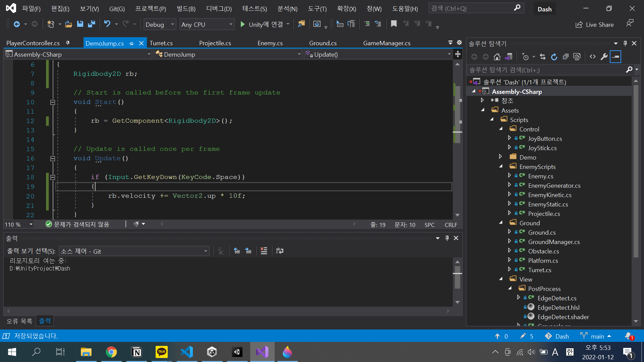Screen dimensions: 644x362
Task: Click the main branch indicator in status bar
Action: pyautogui.click(x=596, y=336)
